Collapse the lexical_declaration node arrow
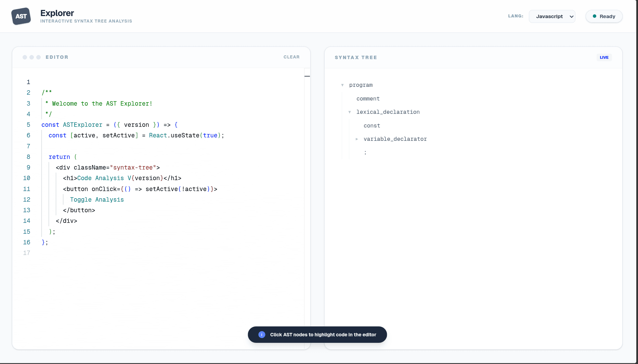The width and height of the screenshot is (638, 364). (x=350, y=112)
